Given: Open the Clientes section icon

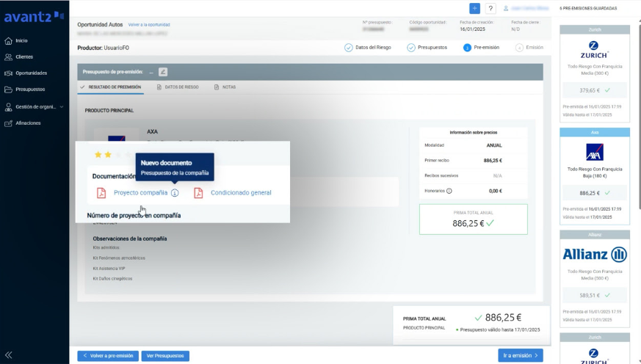Looking at the screenshot, I should [8, 57].
